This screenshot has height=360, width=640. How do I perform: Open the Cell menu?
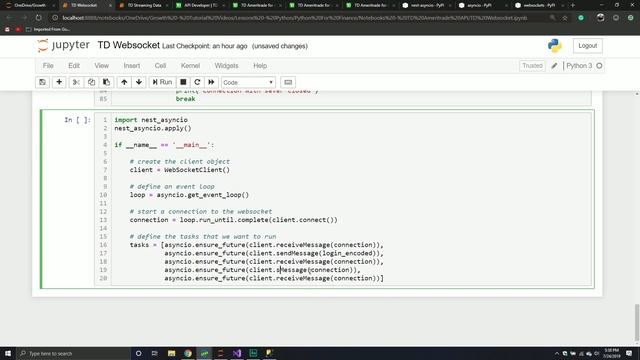point(160,66)
